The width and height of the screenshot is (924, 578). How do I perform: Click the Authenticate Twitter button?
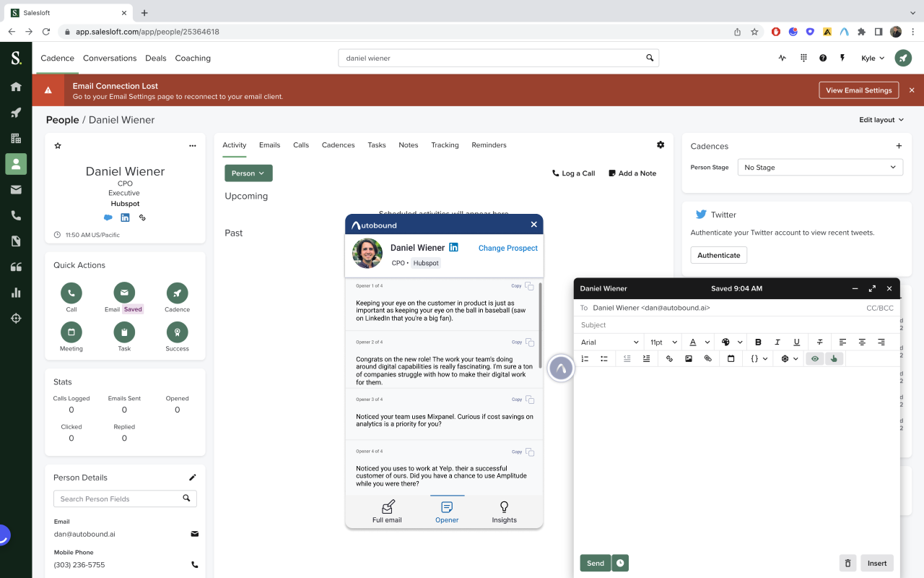(x=719, y=255)
